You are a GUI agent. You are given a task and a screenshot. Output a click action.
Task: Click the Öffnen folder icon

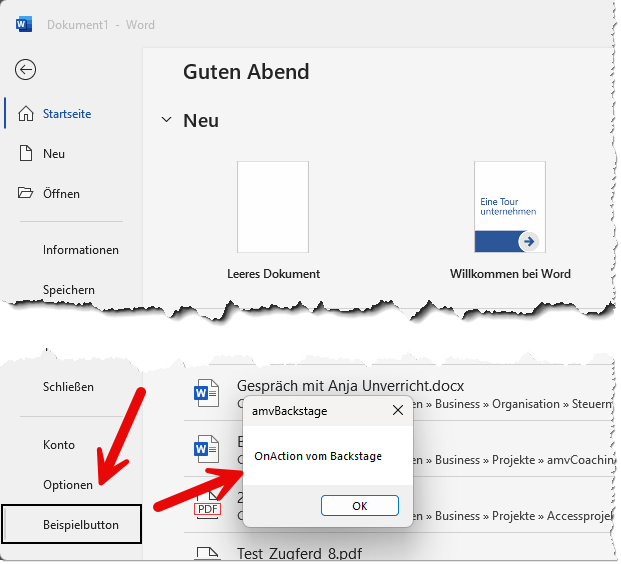coord(26,193)
